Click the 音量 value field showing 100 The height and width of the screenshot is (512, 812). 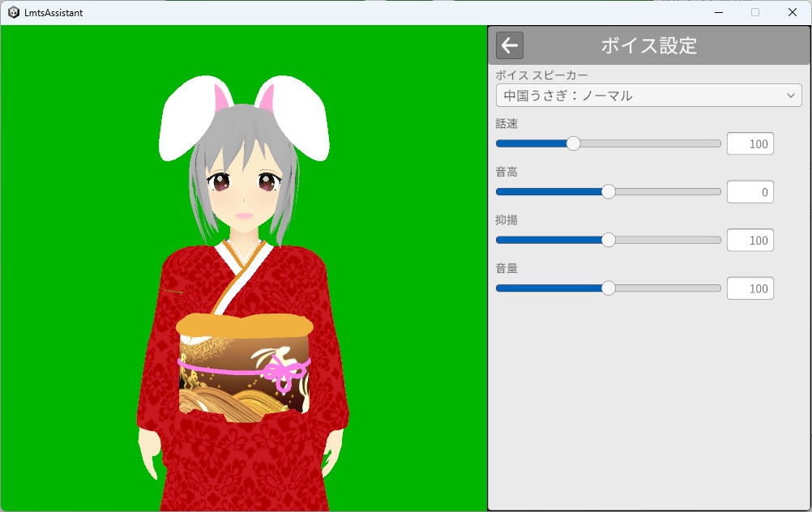tap(750, 288)
